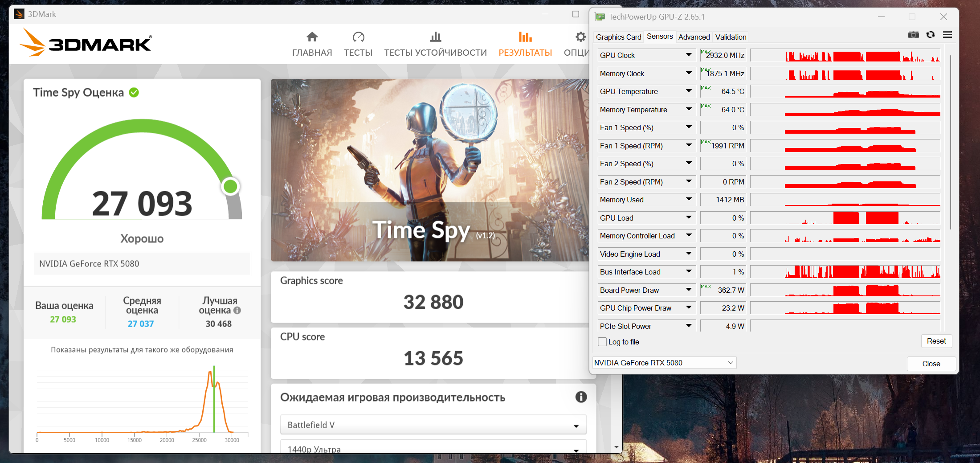Open the GPU-Z hamburger menu
This screenshot has height=463, width=980.
point(947,35)
